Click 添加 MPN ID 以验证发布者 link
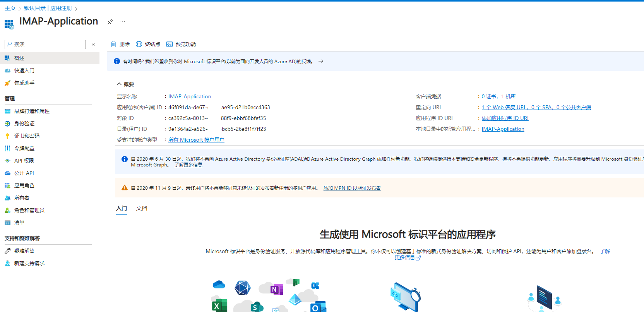644x312 pixels. [352, 188]
